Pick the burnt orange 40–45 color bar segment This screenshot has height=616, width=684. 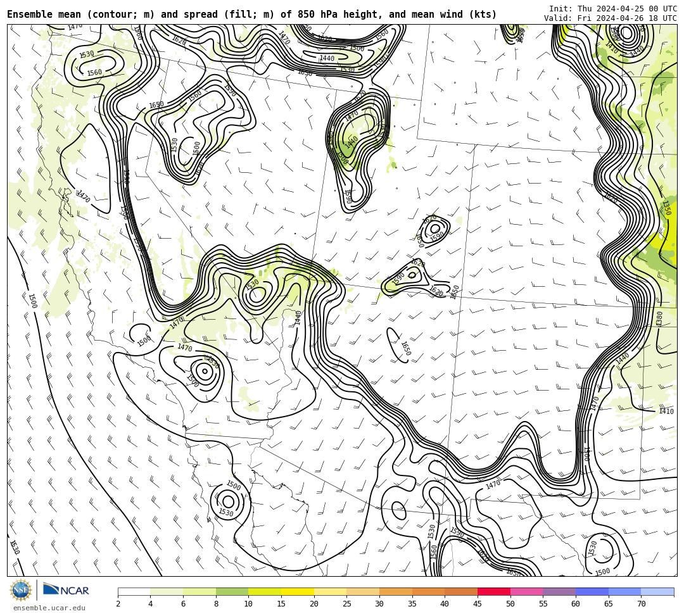click(x=461, y=591)
